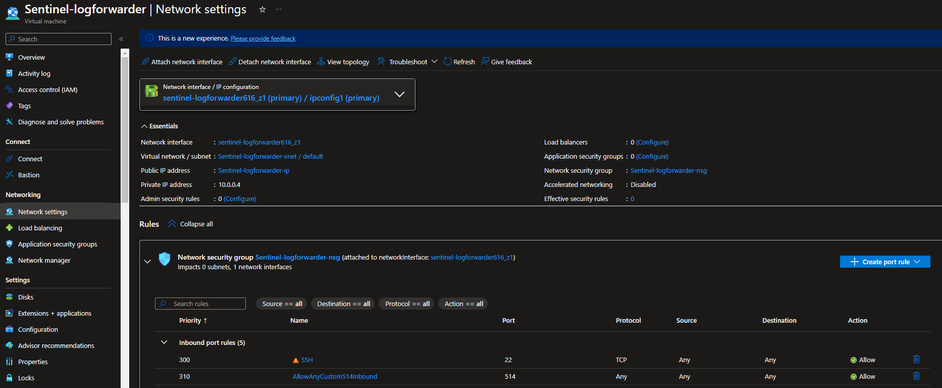Open the Troubleshoot dropdown
This screenshot has height=388, width=942.
click(407, 62)
